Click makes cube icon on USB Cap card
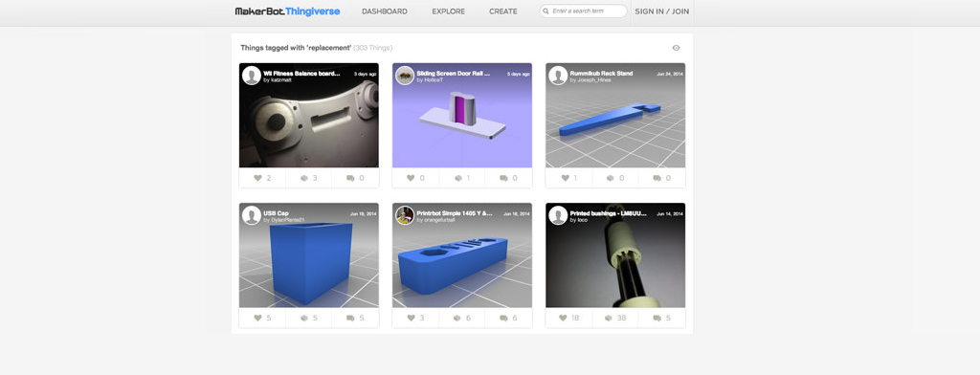The height and width of the screenshot is (375, 980). 304,319
